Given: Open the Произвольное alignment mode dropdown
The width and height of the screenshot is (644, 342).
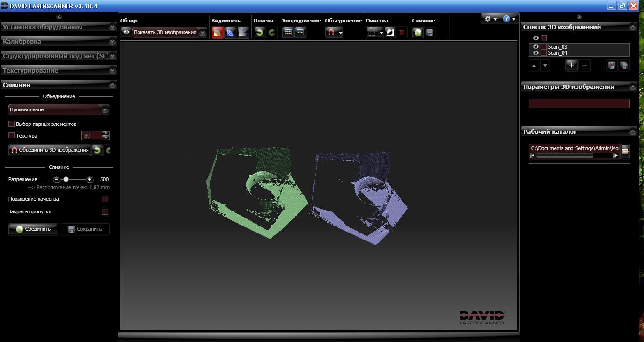Looking at the screenshot, I should tap(105, 109).
